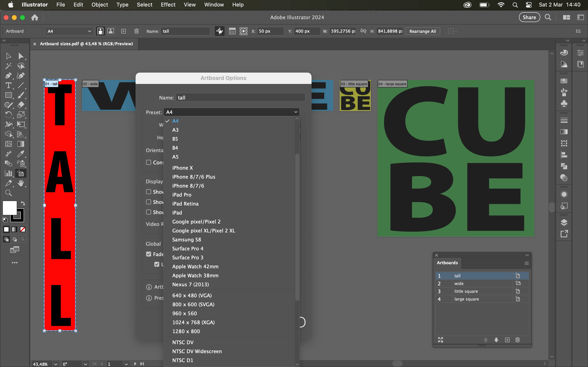The image size is (588, 367).
Task: Click the Share button
Action: (529, 17)
